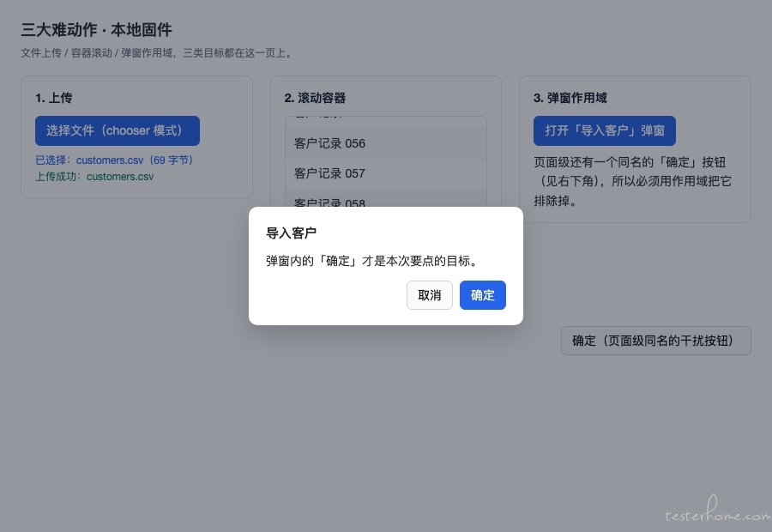Click the heading 1. 上传
The image size is (772, 532).
(x=54, y=98)
